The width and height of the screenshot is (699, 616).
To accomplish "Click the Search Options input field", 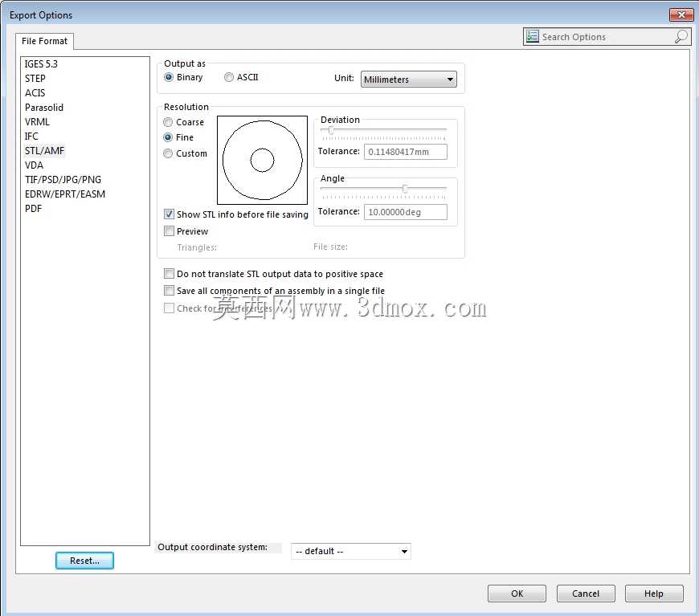I will (x=607, y=37).
